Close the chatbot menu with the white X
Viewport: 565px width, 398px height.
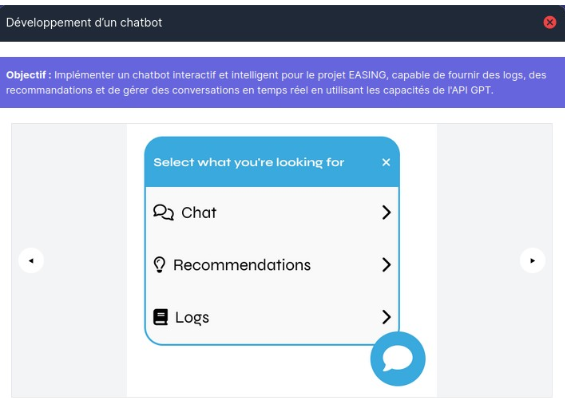pyautogui.click(x=386, y=162)
